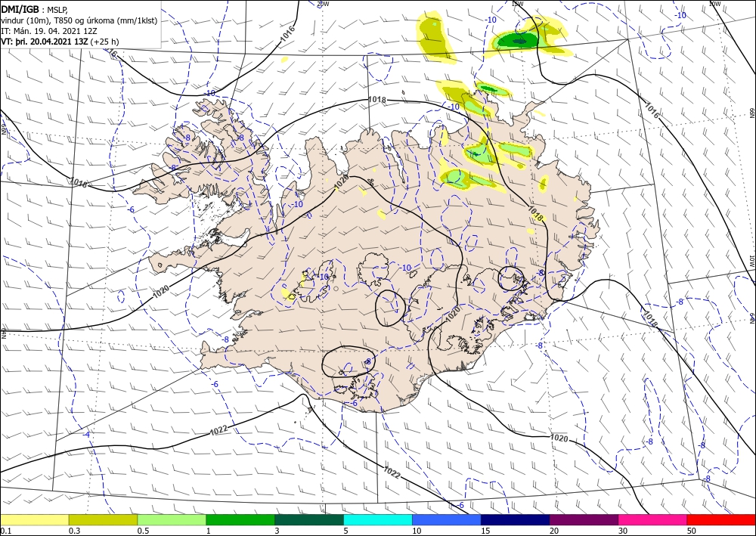Viewport: 756px width, 536px height.
Task: Select the pink 30–50 legend swatch
Action: [653, 519]
